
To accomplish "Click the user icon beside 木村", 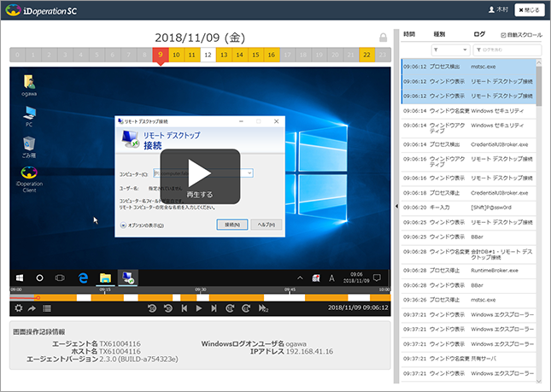I will [x=491, y=10].
